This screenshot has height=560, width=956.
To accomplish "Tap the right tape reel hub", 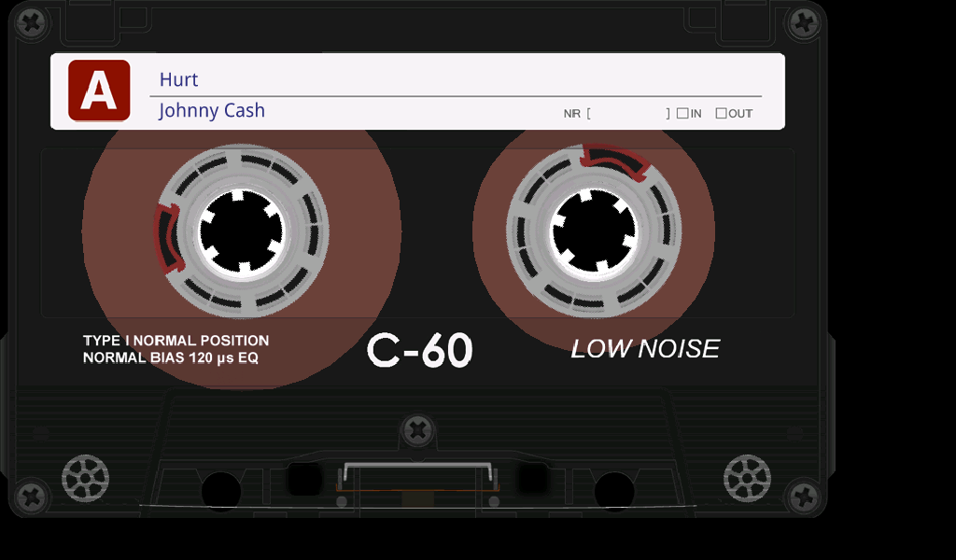I will (593, 231).
